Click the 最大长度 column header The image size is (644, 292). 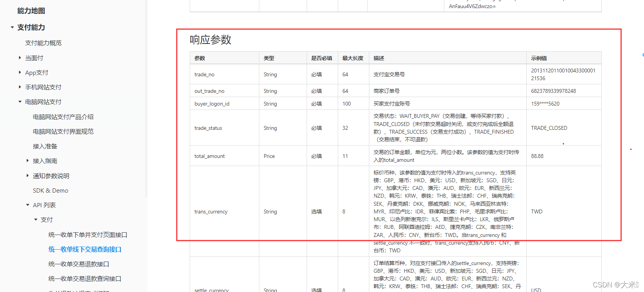[353, 58]
